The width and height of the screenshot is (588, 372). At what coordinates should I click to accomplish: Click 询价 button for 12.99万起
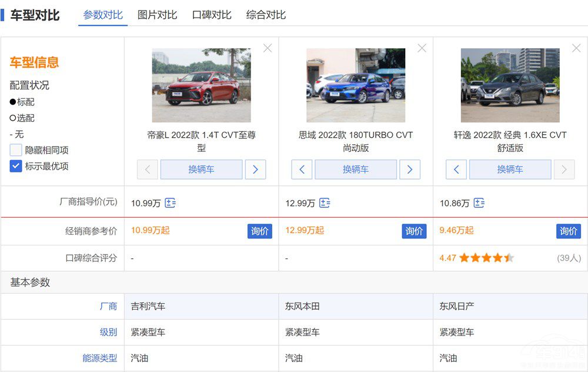point(414,231)
